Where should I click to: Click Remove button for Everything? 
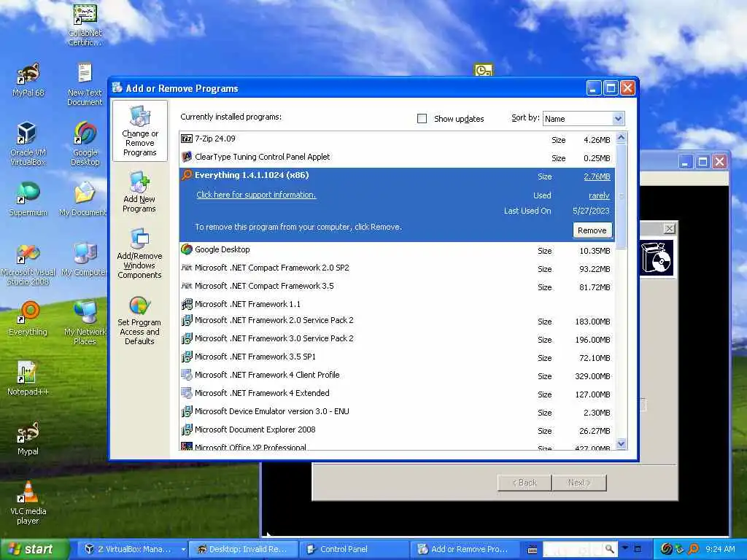592,230
